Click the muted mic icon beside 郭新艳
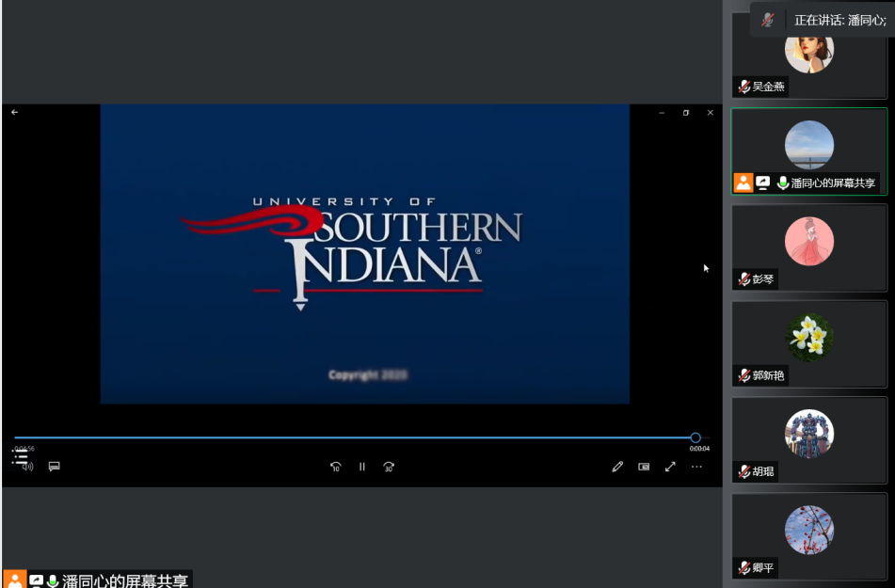 743,375
